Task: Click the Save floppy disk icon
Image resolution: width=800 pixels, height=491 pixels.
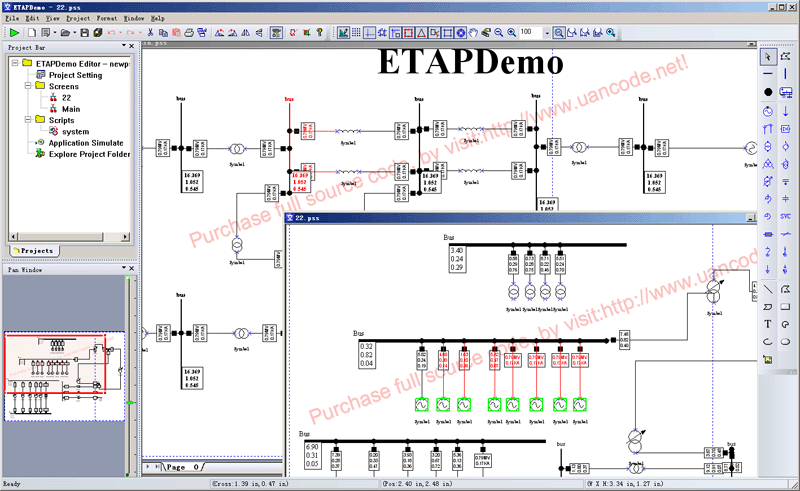Action: [x=85, y=32]
